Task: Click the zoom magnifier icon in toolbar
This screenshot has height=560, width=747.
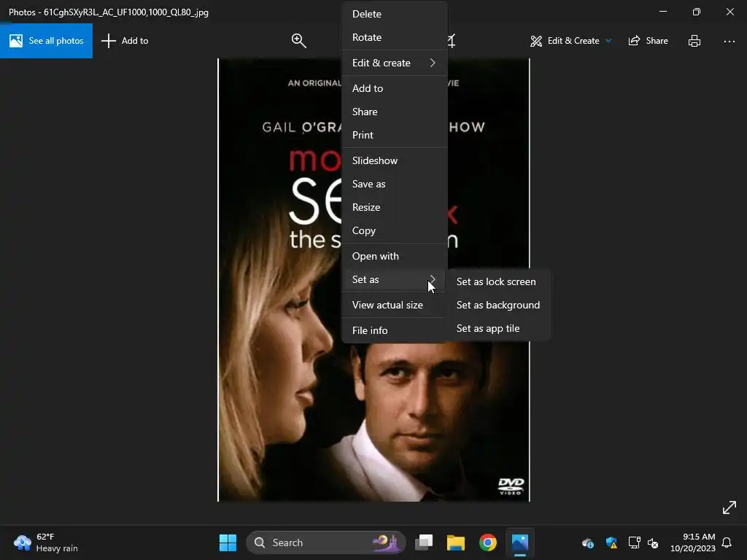Action: pos(298,41)
